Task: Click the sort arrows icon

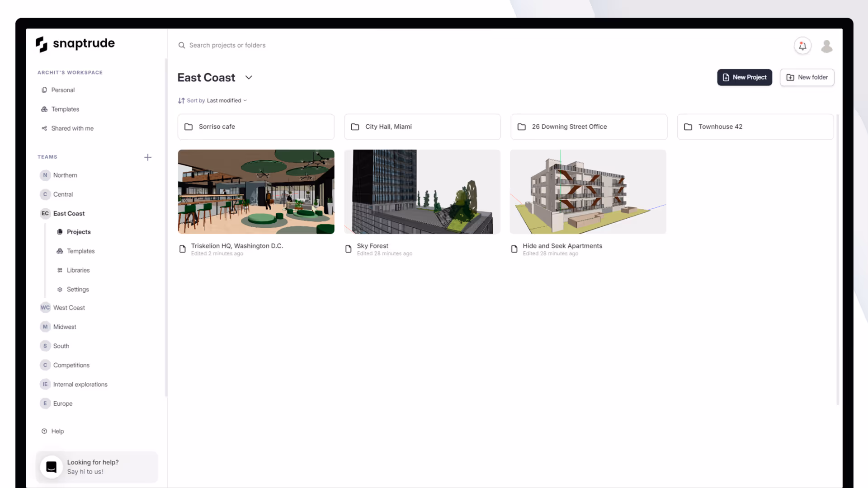Action: [x=181, y=101]
